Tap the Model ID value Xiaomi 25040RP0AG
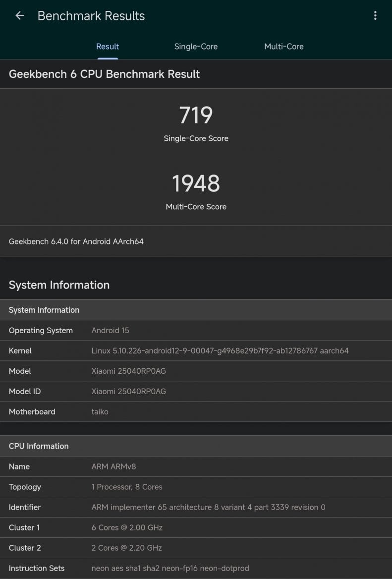Screen dimensions: 392x579 coord(128,392)
